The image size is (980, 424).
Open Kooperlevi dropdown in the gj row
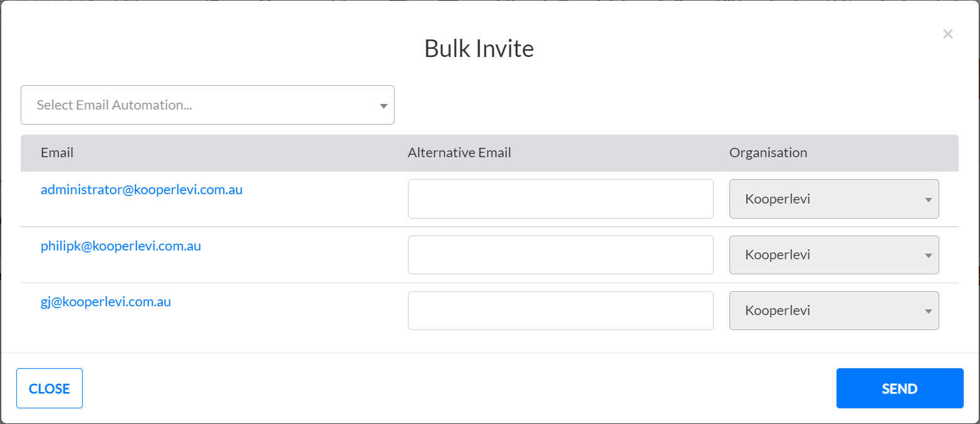point(833,311)
